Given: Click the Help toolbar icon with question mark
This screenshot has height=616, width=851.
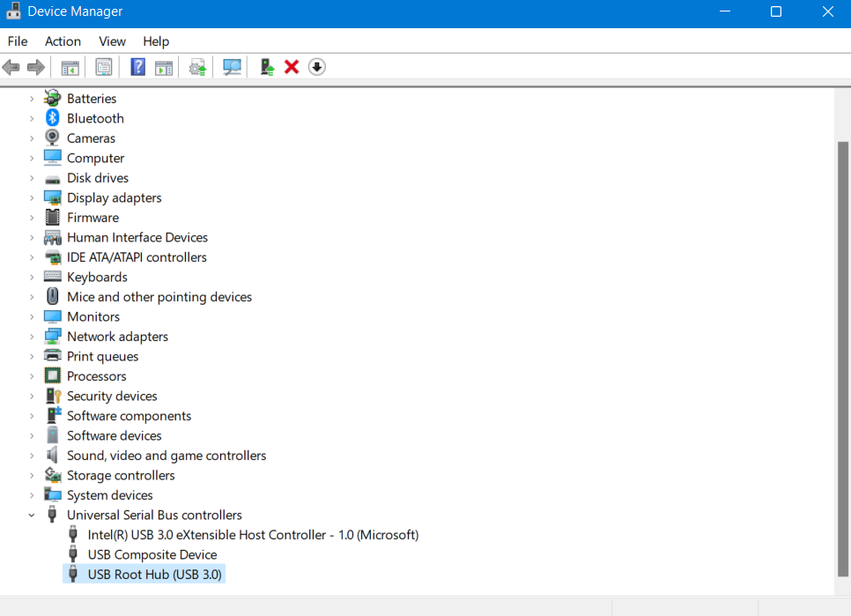Looking at the screenshot, I should point(137,67).
